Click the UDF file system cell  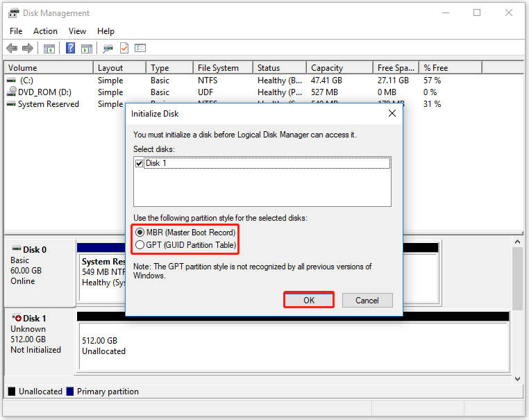[x=205, y=92]
